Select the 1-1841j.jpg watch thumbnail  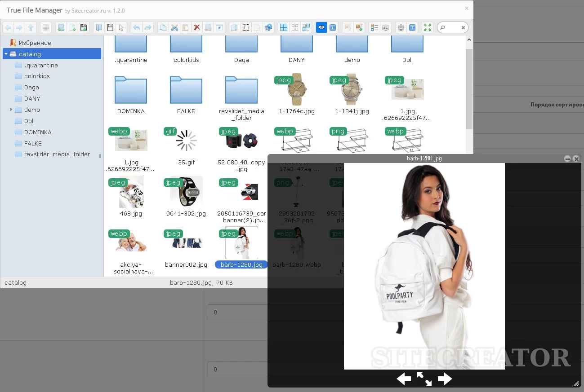[x=352, y=89]
